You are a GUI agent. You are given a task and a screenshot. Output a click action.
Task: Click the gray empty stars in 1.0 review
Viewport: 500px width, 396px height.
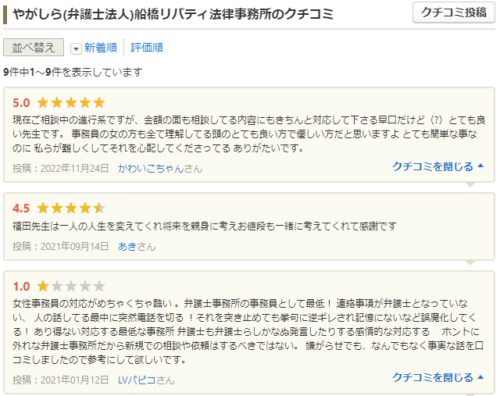[78, 286]
